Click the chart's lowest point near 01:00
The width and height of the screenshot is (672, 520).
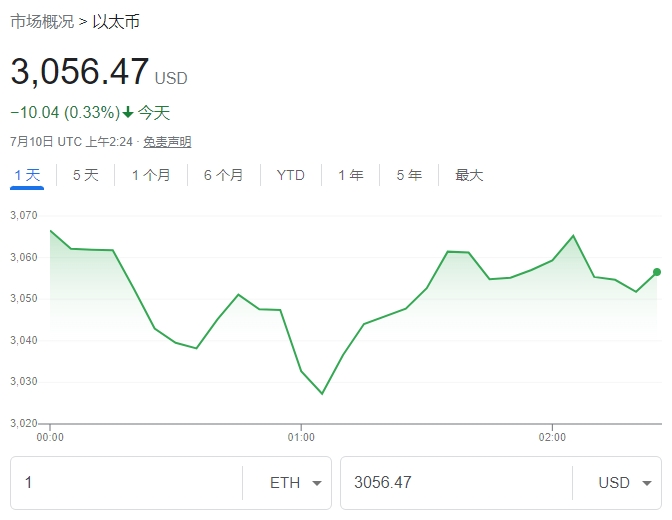(322, 394)
